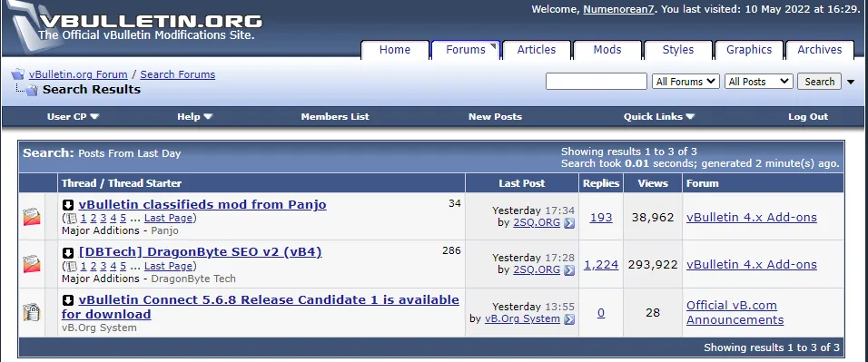Click the Views column header
This screenshot has width=868, height=362.
click(x=653, y=183)
